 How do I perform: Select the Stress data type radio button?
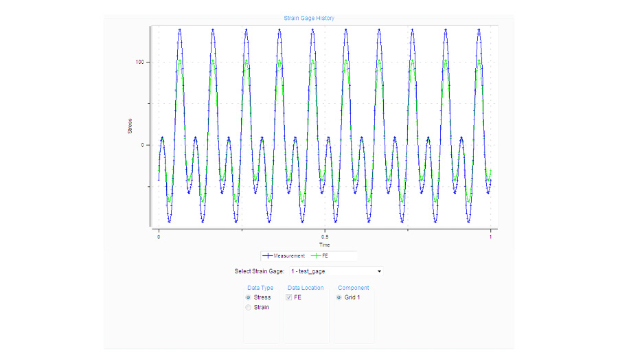pos(249,297)
